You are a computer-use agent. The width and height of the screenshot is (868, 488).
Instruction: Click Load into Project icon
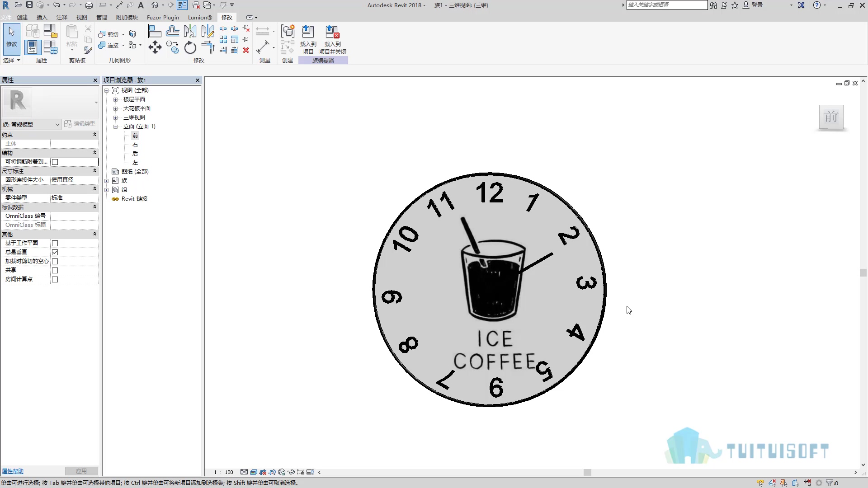[x=308, y=32]
